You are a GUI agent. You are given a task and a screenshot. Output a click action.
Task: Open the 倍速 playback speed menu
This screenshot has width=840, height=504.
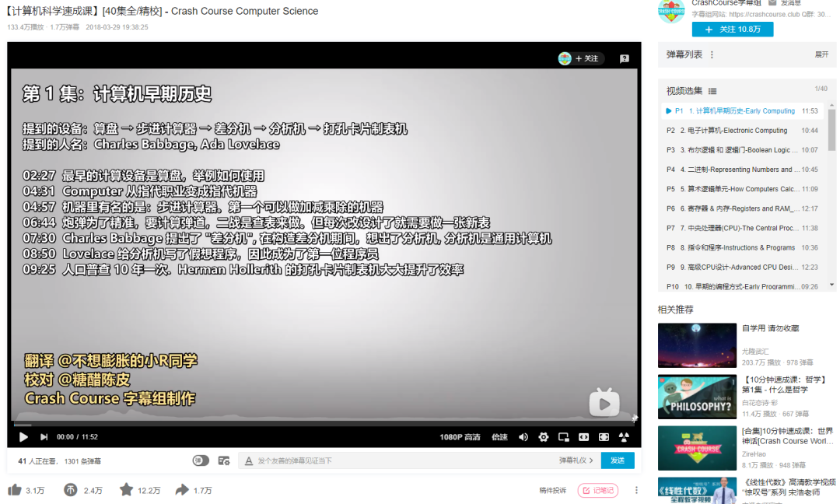[499, 437]
